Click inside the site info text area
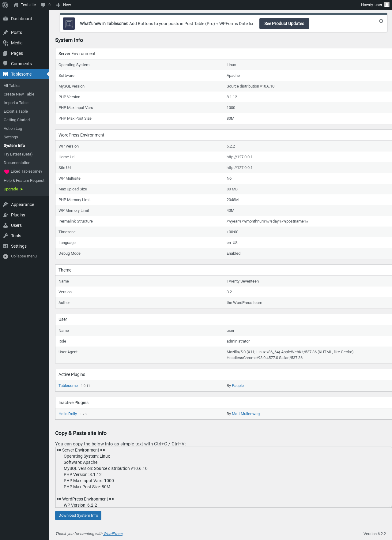 point(223,477)
